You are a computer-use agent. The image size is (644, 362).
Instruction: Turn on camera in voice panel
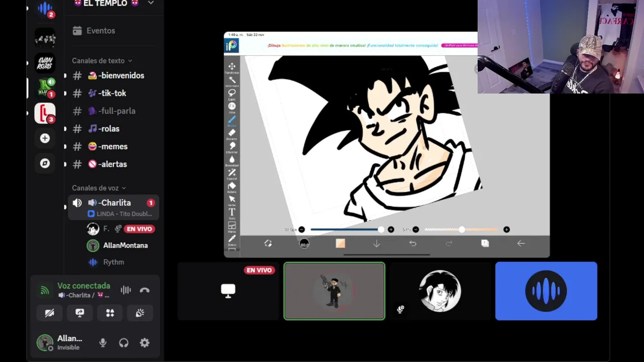pyautogui.click(x=49, y=313)
